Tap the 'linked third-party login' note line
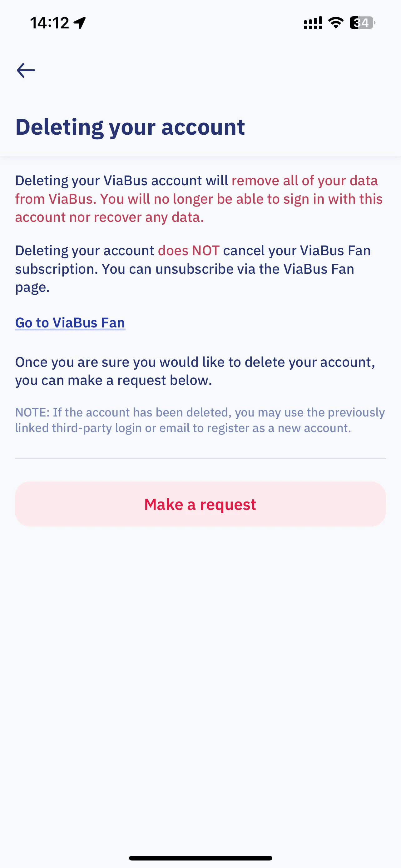This screenshot has height=868, width=401. [183, 428]
